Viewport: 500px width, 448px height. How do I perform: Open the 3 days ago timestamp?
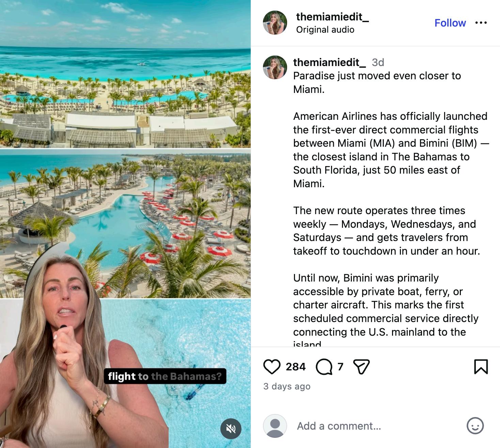coord(287,386)
